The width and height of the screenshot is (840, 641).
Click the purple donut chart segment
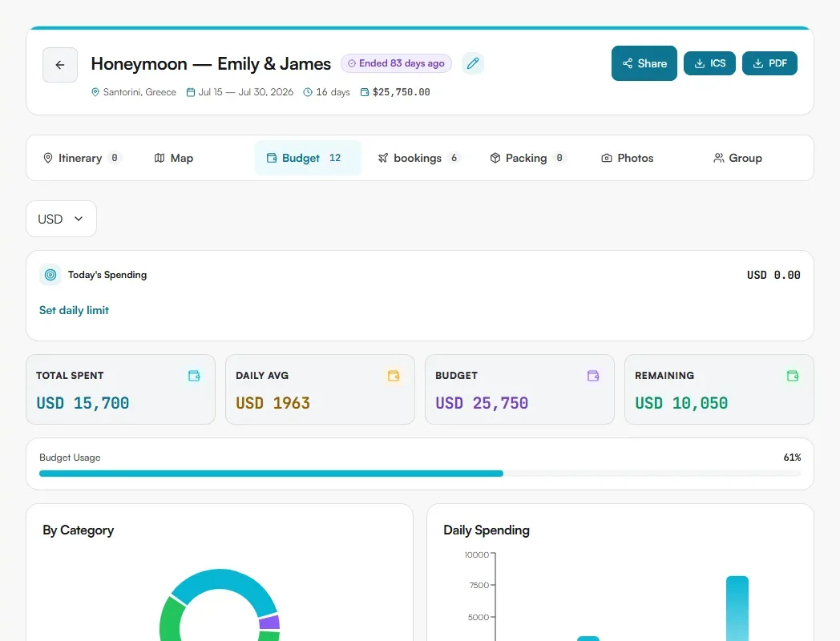pos(269,623)
